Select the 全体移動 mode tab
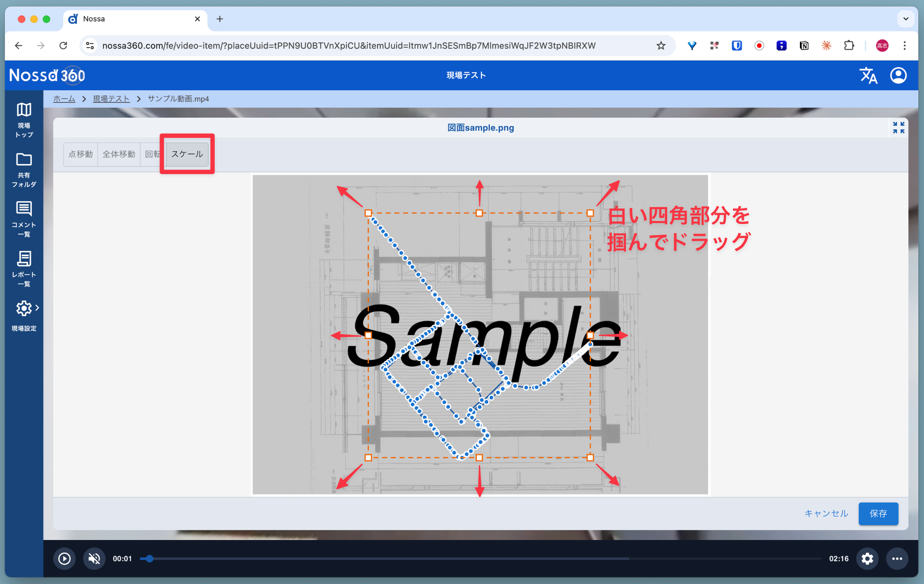This screenshot has width=924, height=584. [x=119, y=154]
